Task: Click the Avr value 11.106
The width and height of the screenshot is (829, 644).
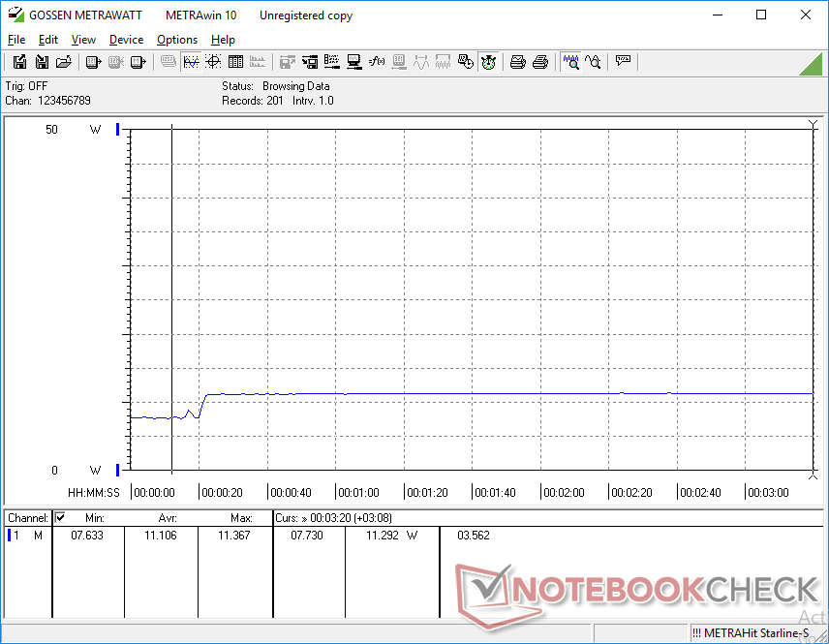Action: (x=161, y=536)
